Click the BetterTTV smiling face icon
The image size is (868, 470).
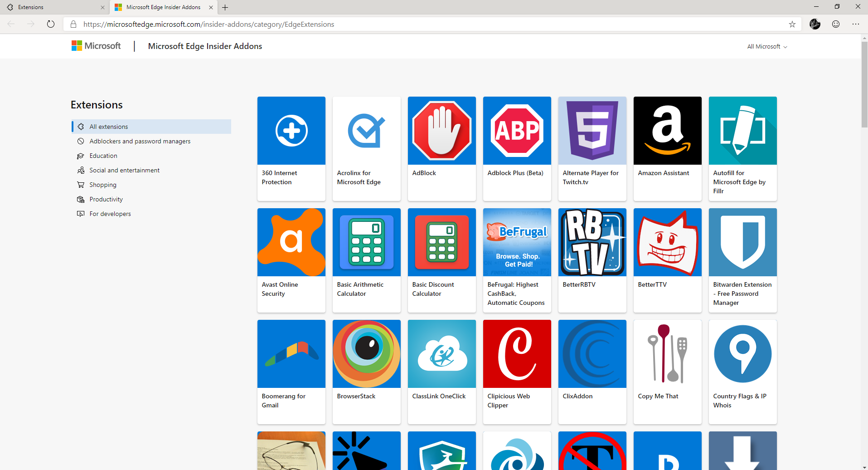pyautogui.click(x=668, y=242)
